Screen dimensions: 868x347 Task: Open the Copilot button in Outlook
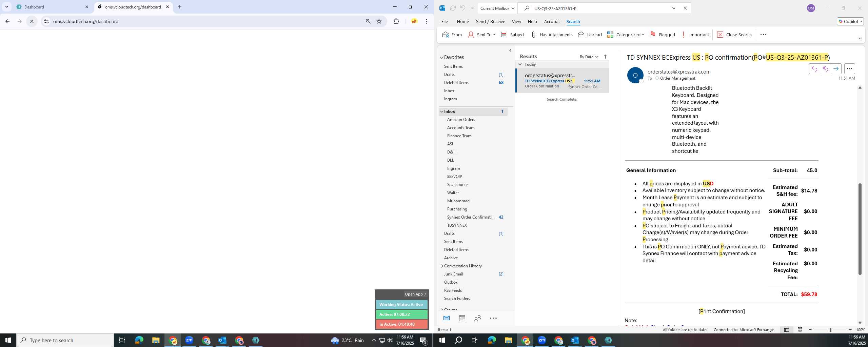850,21
